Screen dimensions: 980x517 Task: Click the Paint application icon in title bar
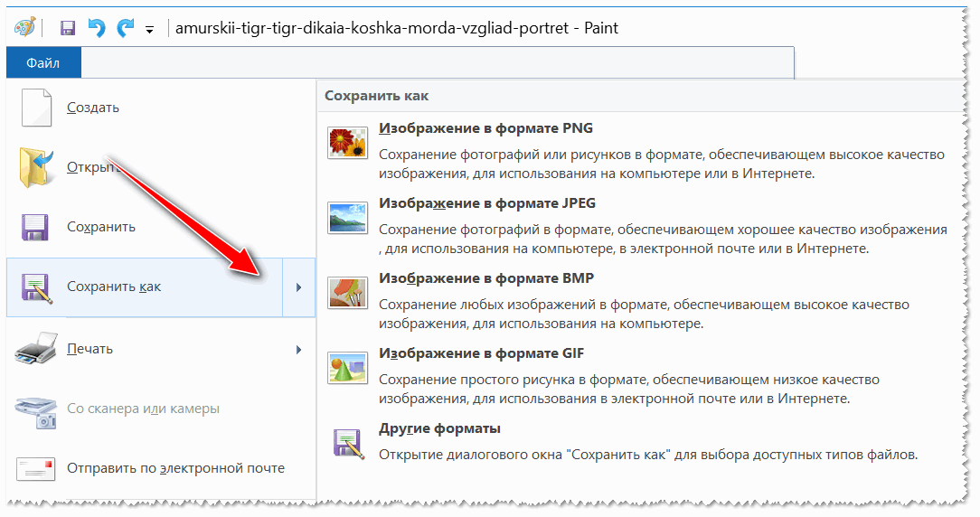coord(25,27)
